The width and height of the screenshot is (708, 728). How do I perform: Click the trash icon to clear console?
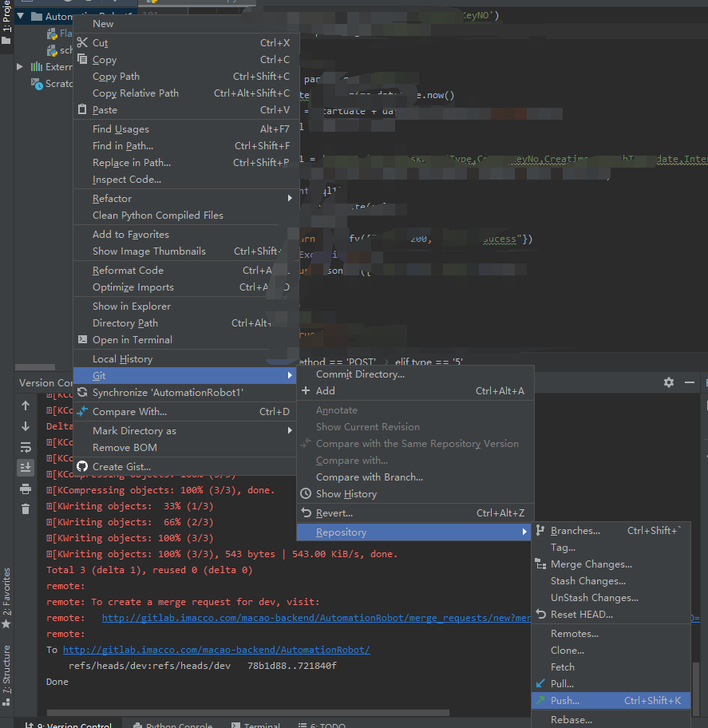(x=26, y=508)
